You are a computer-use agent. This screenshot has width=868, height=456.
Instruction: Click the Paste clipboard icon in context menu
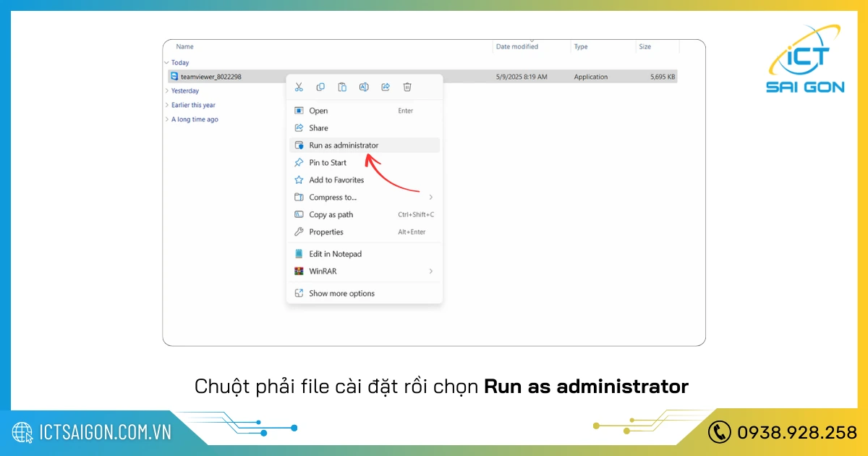pos(342,87)
